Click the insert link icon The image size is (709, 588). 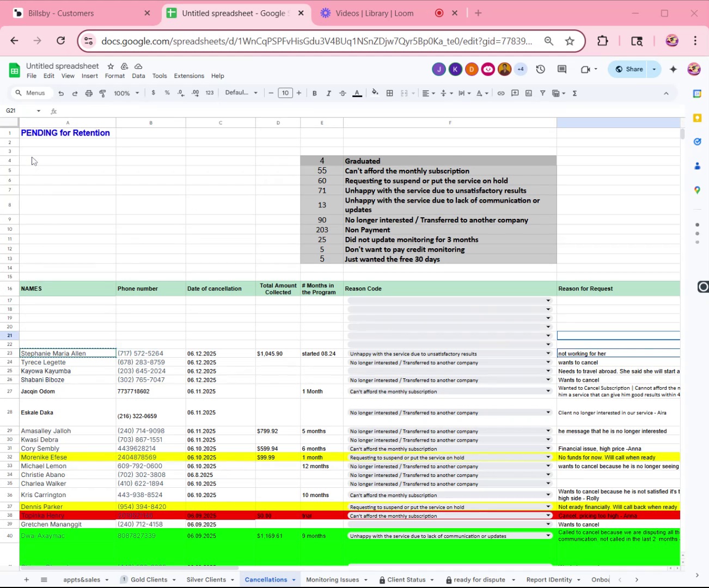click(x=501, y=93)
